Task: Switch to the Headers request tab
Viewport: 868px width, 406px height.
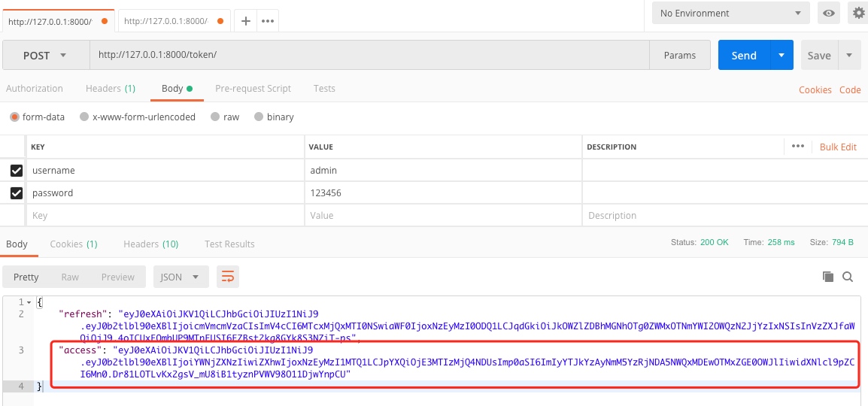Action: (110, 89)
